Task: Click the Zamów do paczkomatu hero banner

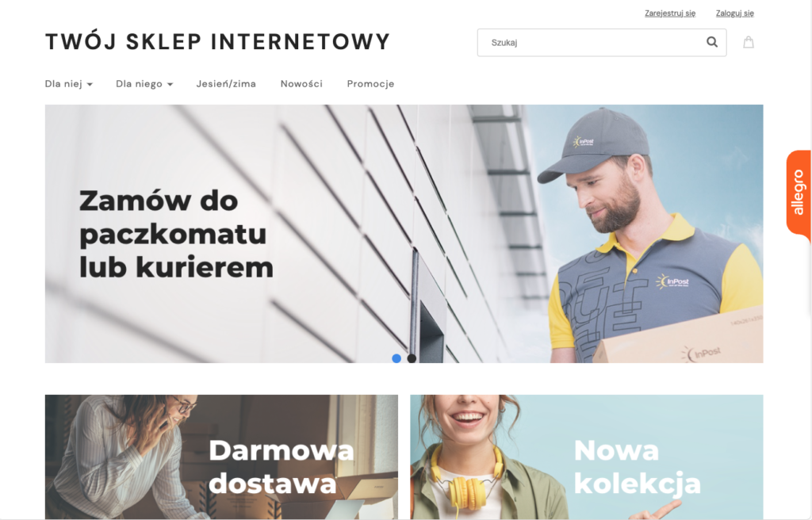Action: pos(404,234)
